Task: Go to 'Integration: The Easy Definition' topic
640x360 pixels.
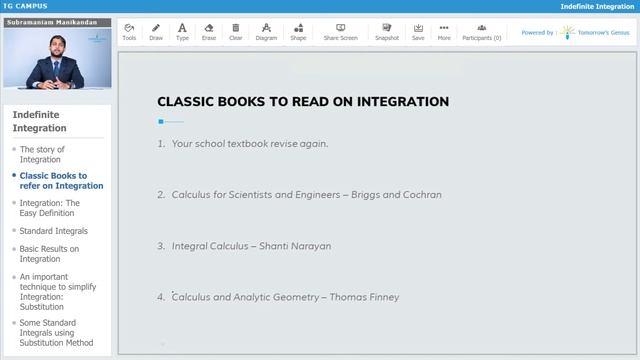Action: click(49, 208)
